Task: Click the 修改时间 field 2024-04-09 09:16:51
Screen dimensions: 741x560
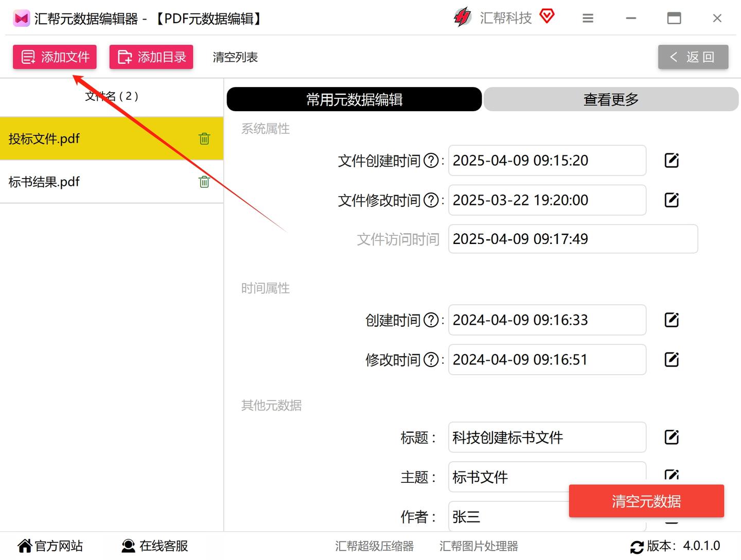Action: 547,360
